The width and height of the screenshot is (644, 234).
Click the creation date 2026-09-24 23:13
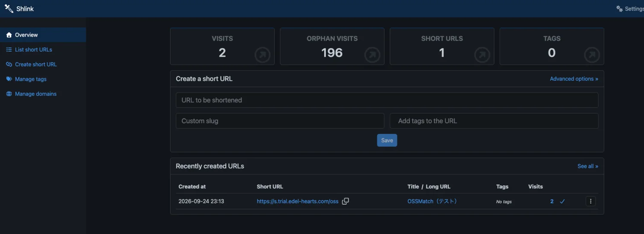[x=201, y=201]
